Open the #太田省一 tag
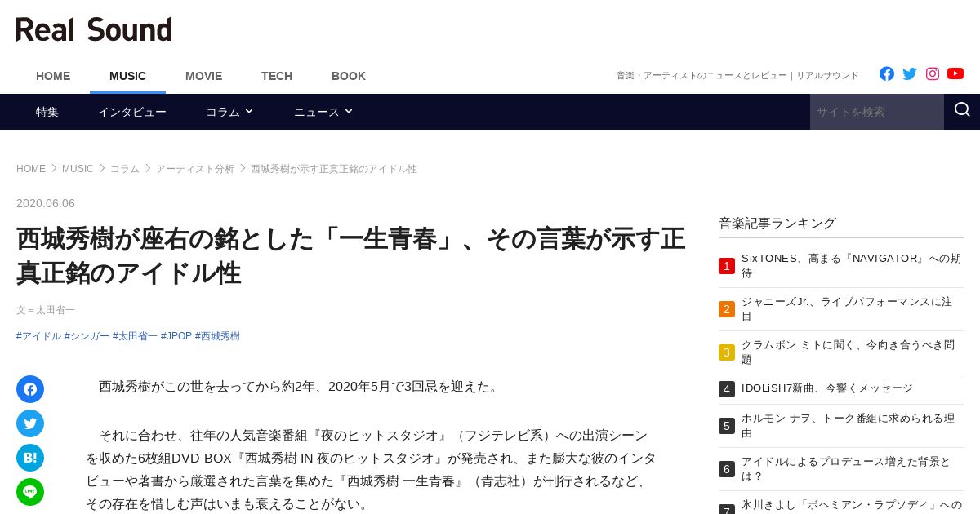Viewport: 980px width, 514px height. (x=135, y=336)
